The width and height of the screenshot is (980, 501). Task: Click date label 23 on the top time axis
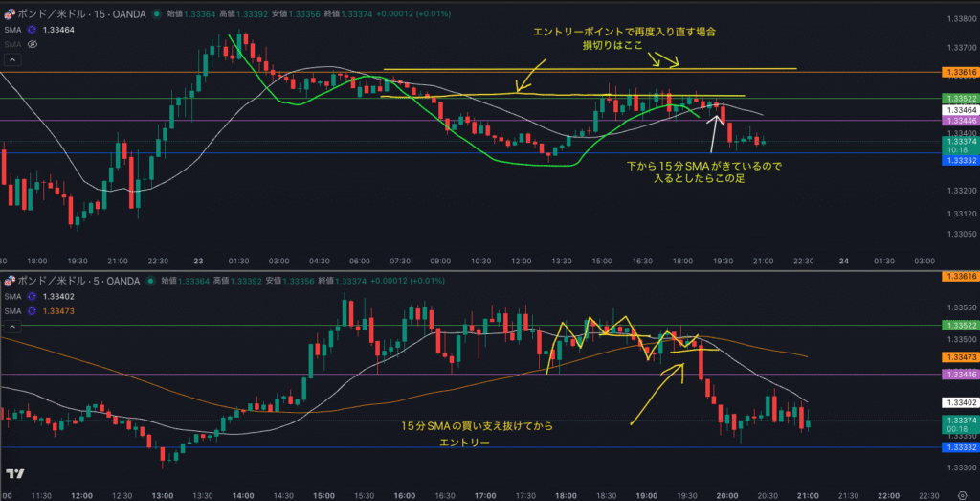tap(199, 261)
